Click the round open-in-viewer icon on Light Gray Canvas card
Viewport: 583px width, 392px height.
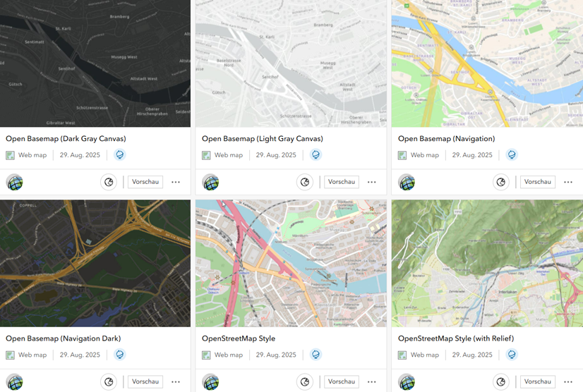coord(305,182)
